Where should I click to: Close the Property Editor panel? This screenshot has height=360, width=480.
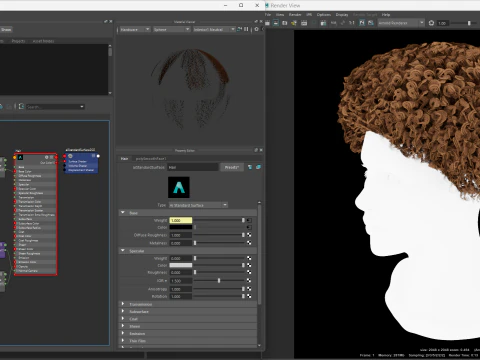click(x=261, y=150)
